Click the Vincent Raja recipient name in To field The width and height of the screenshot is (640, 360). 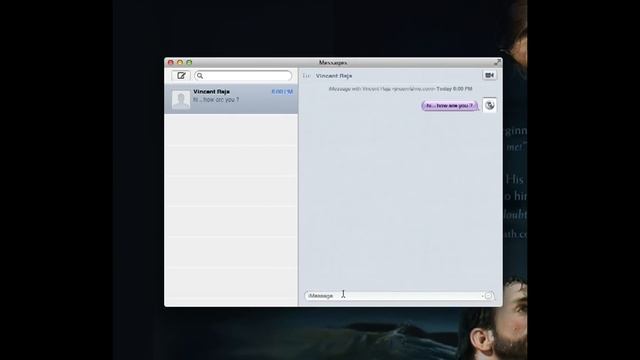[x=334, y=76]
